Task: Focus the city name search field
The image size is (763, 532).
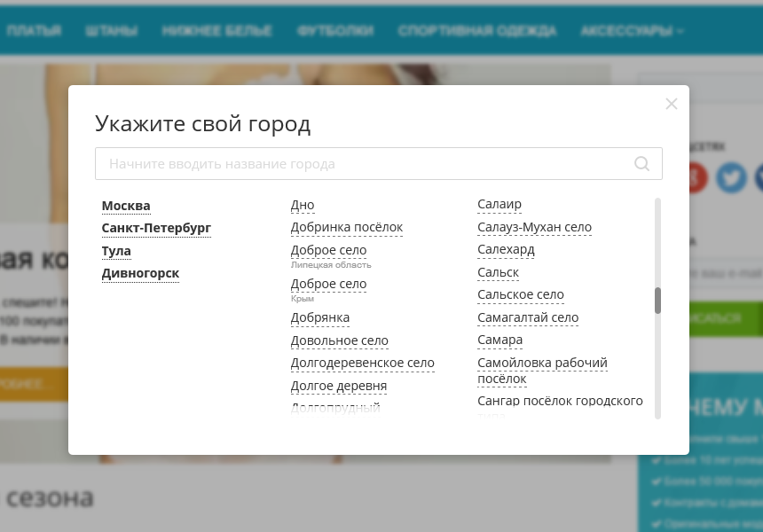Action: point(364,164)
